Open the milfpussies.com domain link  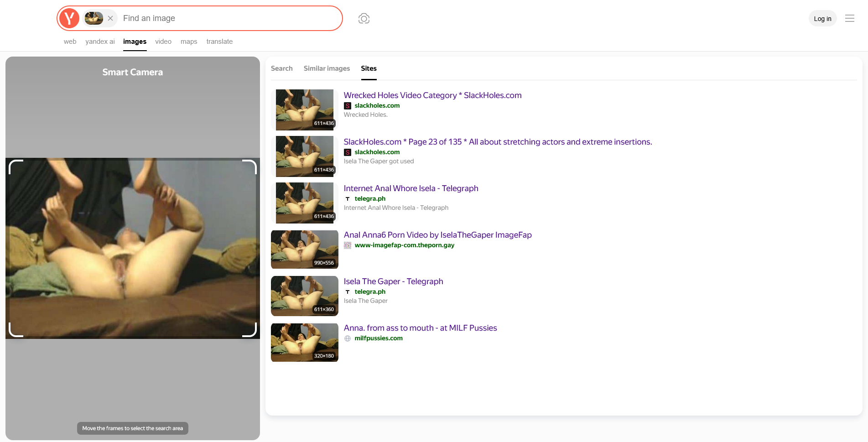379,338
